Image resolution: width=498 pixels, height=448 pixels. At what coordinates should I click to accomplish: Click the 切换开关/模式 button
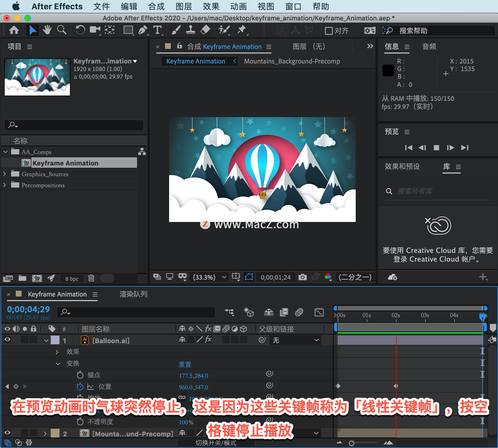(x=216, y=443)
